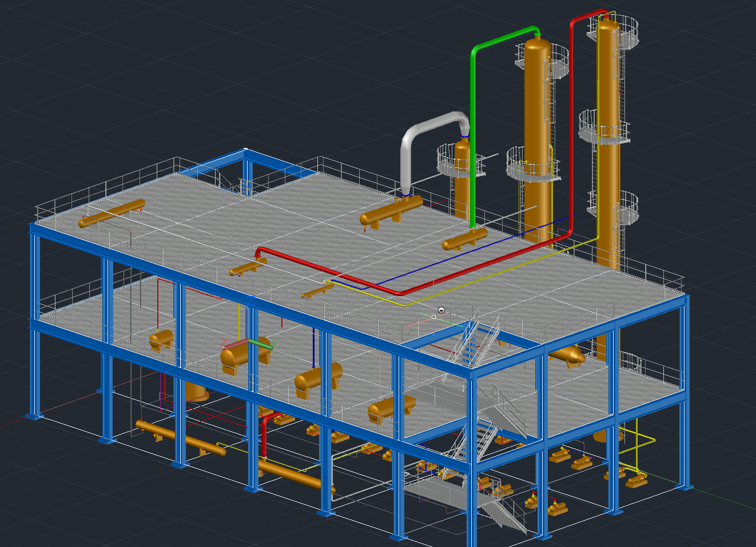Select red vertical pipe at ground level

click(x=264, y=437)
